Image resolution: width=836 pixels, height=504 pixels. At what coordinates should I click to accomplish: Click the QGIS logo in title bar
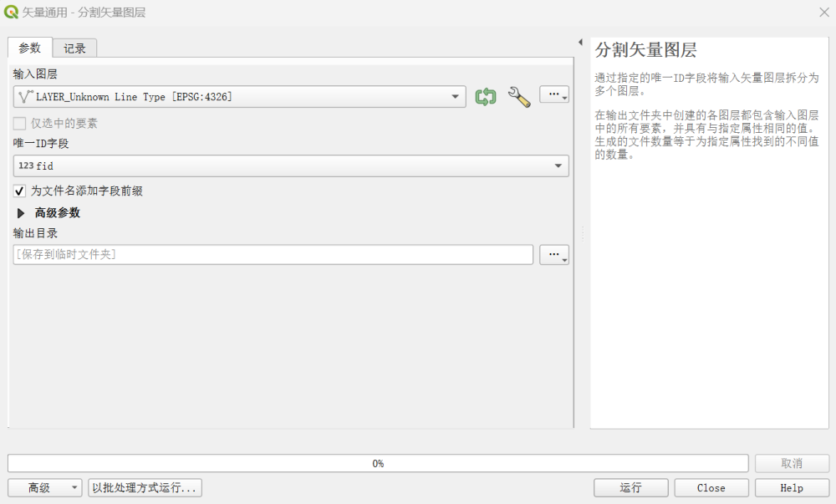point(11,12)
